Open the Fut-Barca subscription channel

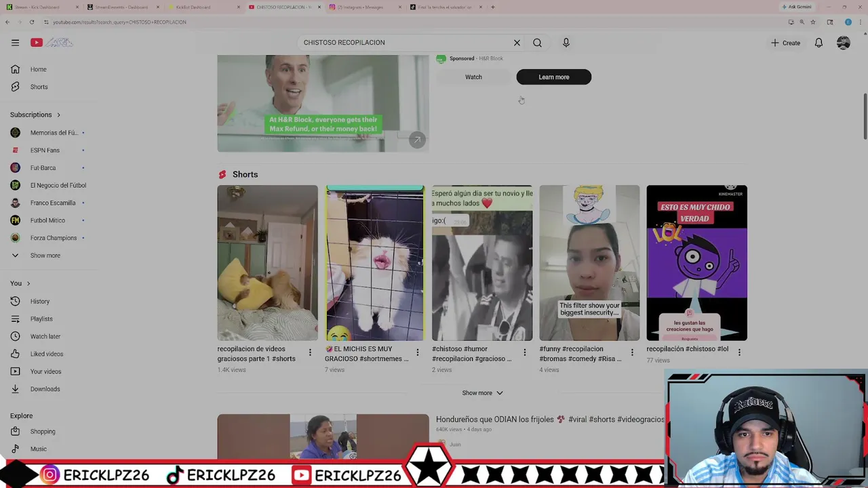pos(49,168)
